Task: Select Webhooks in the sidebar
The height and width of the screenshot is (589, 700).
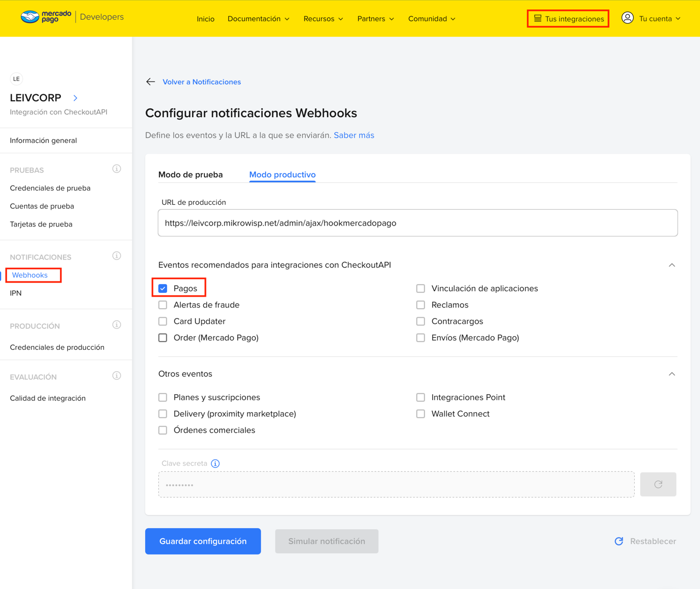Action: click(30, 275)
